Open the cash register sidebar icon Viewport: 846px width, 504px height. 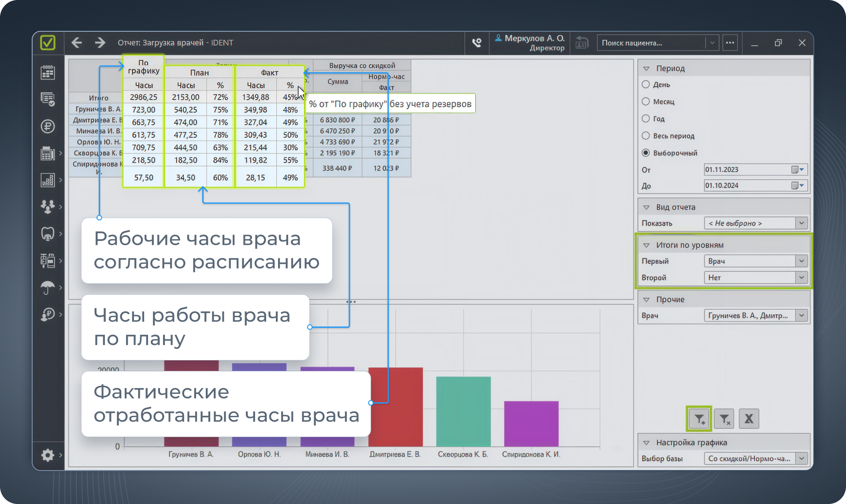pyautogui.click(x=48, y=153)
